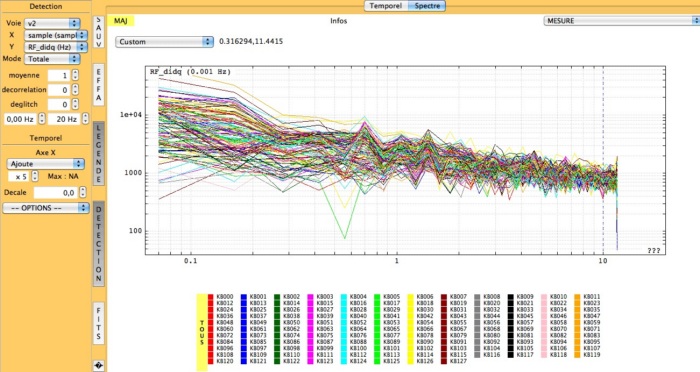Toggle the vertical LEGENDE side button
The width and height of the screenshot is (700, 372).
click(x=99, y=154)
